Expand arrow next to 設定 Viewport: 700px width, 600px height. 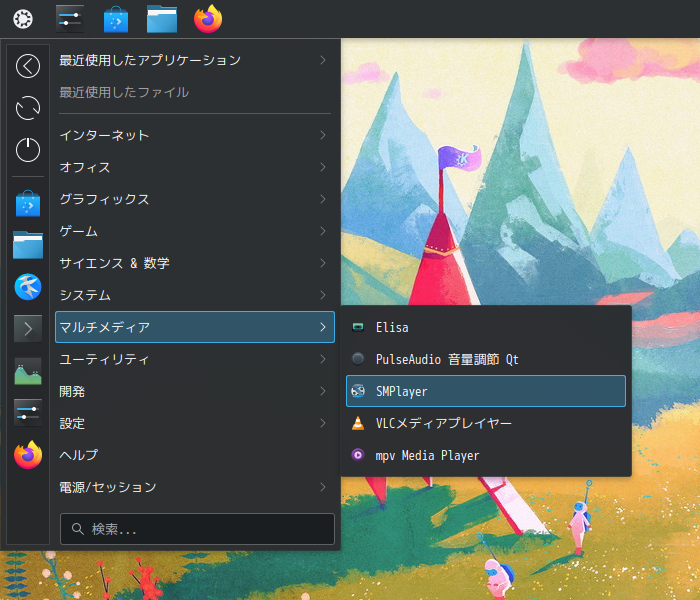point(323,423)
